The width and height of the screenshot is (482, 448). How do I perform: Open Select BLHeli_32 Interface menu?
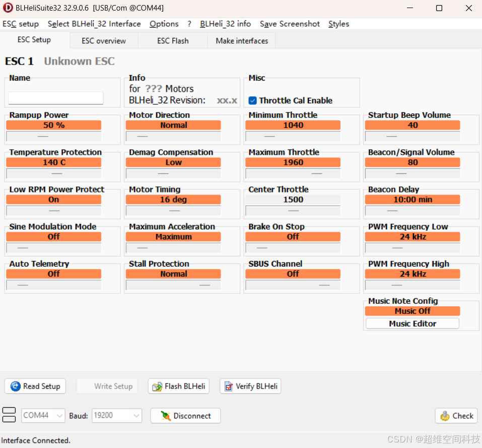pos(94,24)
